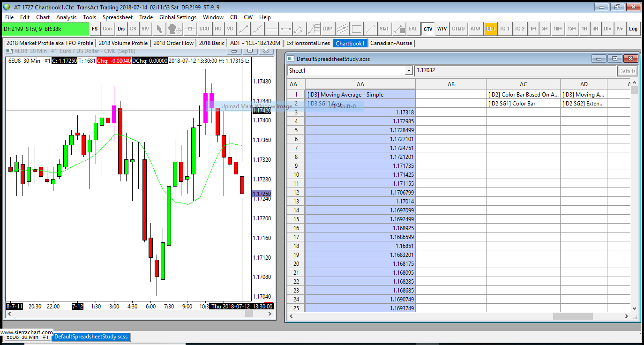Select spreadsheet column header AC
Screen dimensions: 644x345
523,84
